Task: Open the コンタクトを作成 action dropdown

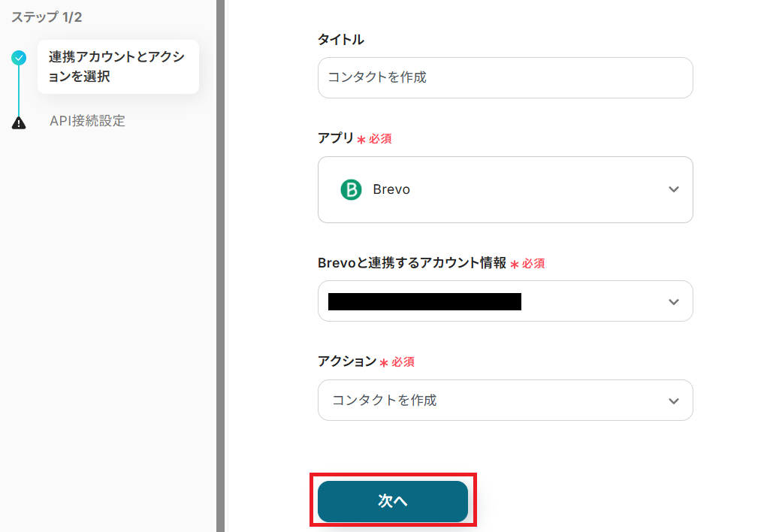Action: click(x=505, y=401)
